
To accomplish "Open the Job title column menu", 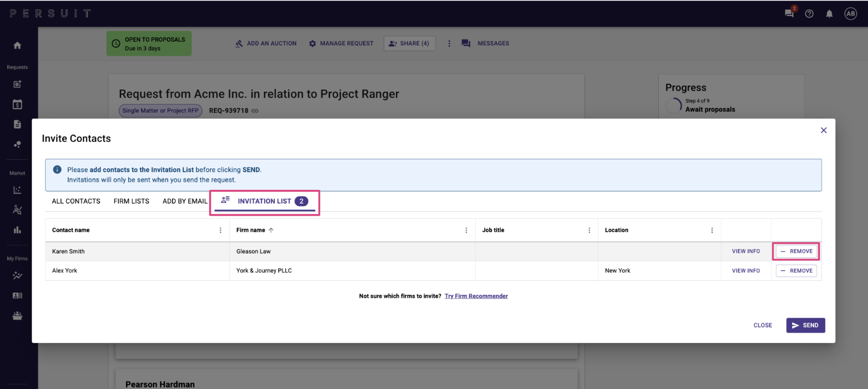I will click(589, 230).
